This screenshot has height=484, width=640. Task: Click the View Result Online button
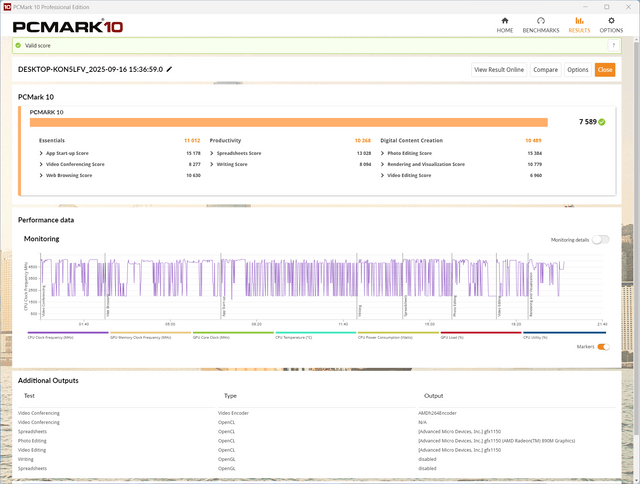[x=499, y=70]
